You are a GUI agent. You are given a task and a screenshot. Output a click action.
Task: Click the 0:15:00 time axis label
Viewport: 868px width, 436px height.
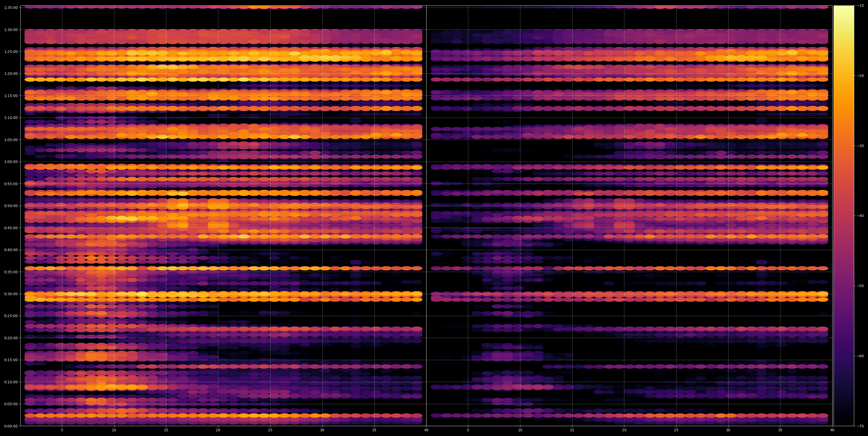[11, 360]
